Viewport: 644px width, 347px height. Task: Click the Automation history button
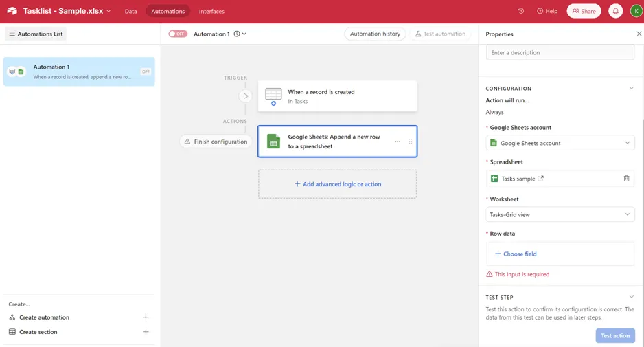point(375,34)
